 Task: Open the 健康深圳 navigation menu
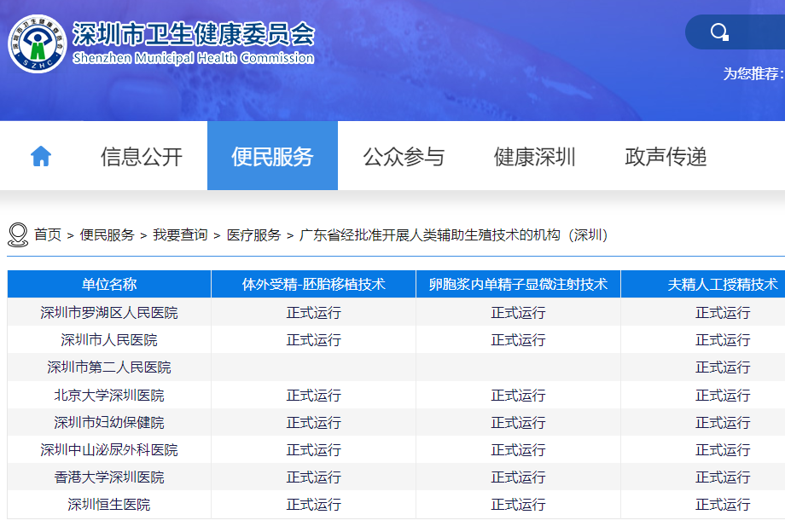pos(535,157)
